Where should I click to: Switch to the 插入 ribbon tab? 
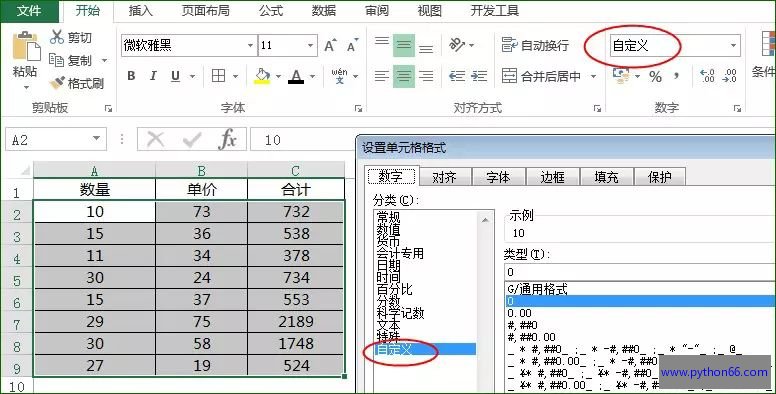pyautogui.click(x=141, y=10)
